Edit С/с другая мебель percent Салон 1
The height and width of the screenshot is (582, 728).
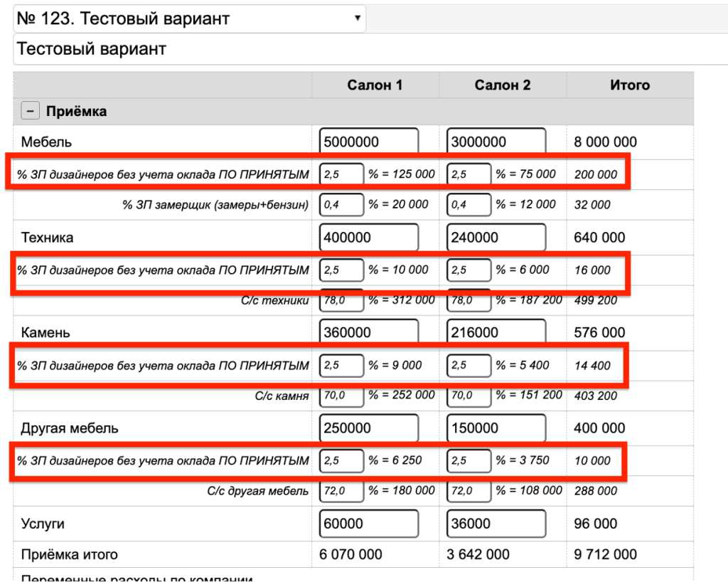(x=341, y=491)
